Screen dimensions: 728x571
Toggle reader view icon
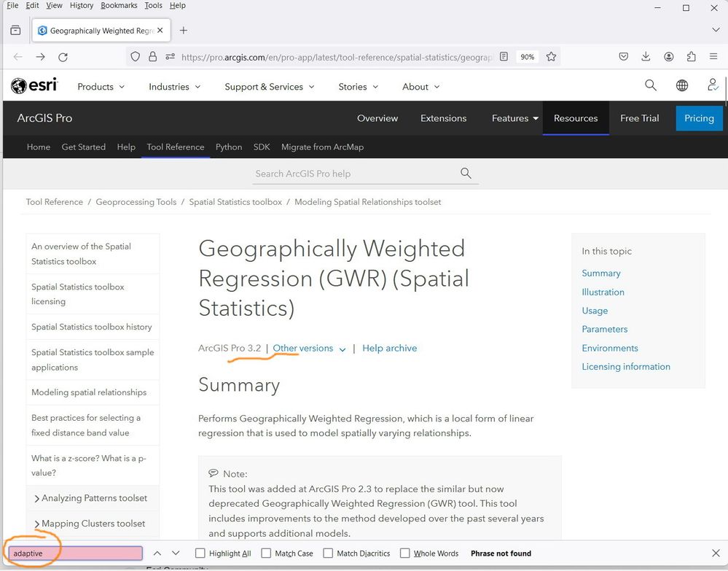504,57
